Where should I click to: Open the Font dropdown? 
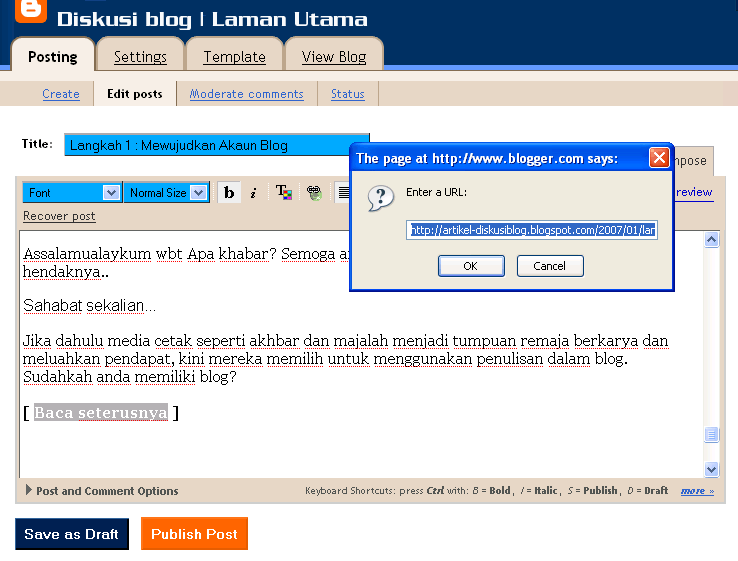(x=72, y=192)
